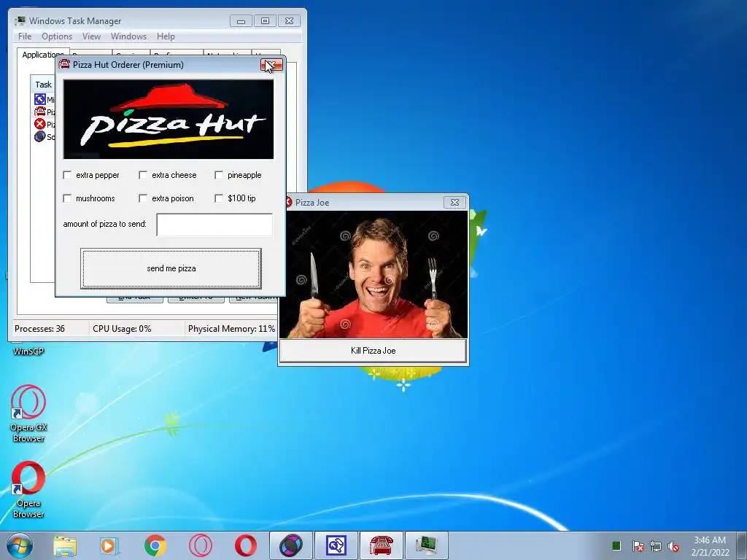Open the Action Center flag tray icon
Viewport: 747px width, 560px height.
638,546
